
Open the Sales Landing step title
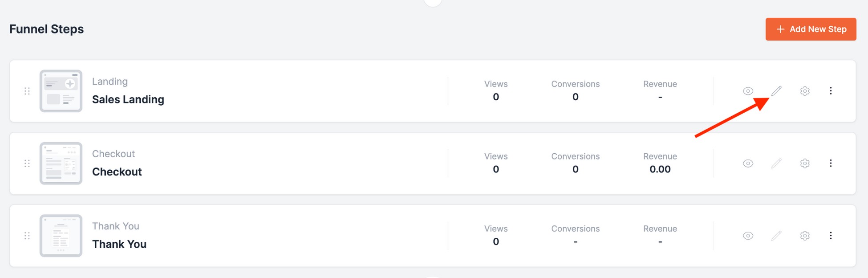(128, 99)
